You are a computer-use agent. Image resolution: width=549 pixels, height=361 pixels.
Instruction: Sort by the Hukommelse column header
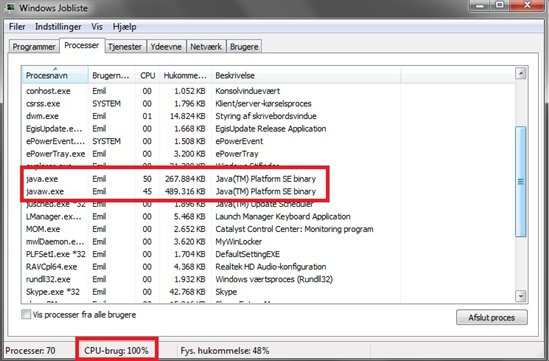[x=185, y=75]
